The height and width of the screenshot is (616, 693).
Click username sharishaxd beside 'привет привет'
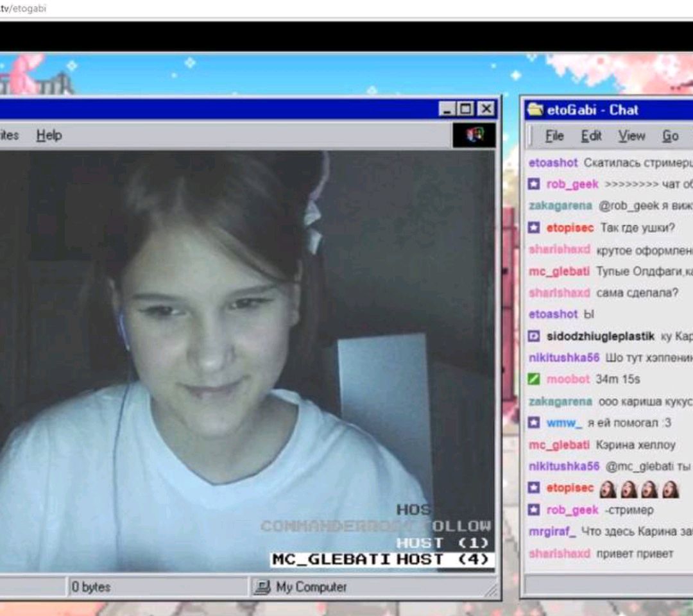pos(560,553)
